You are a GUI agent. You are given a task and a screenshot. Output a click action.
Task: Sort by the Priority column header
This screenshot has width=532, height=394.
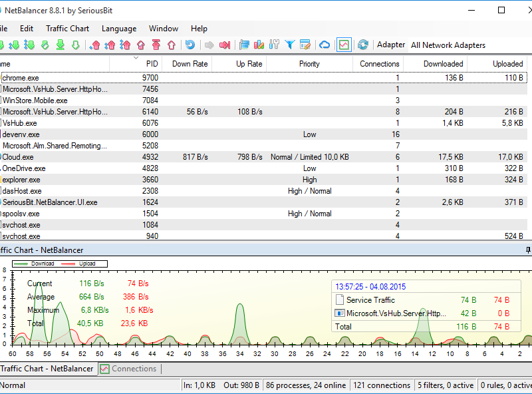point(310,64)
